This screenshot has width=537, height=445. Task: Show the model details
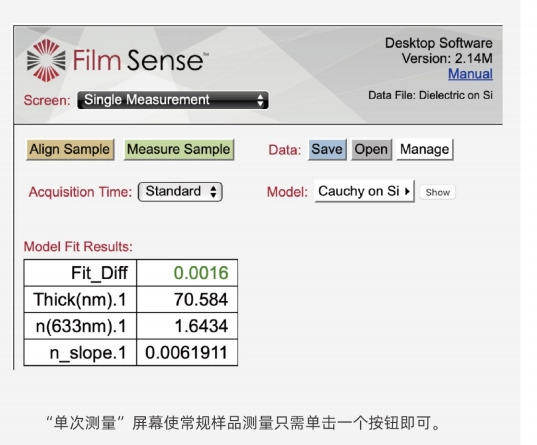pos(438,192)
